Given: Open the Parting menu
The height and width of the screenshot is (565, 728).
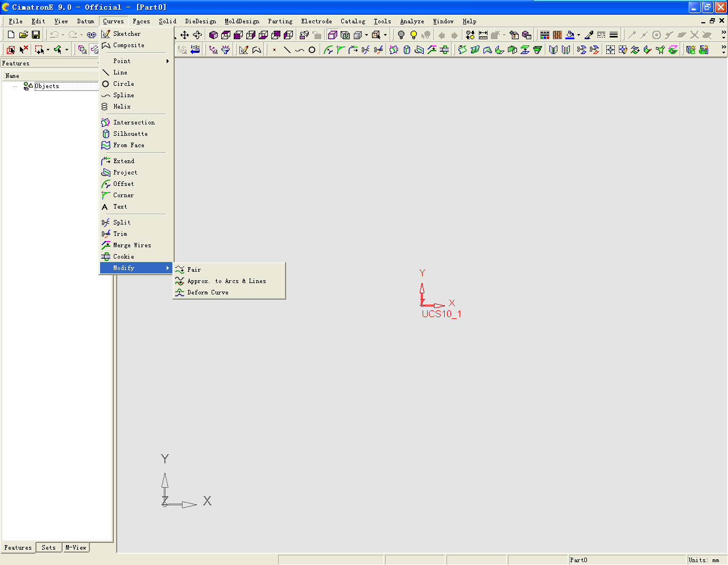Looking at the screenshot, I should [x=280, y=21].
